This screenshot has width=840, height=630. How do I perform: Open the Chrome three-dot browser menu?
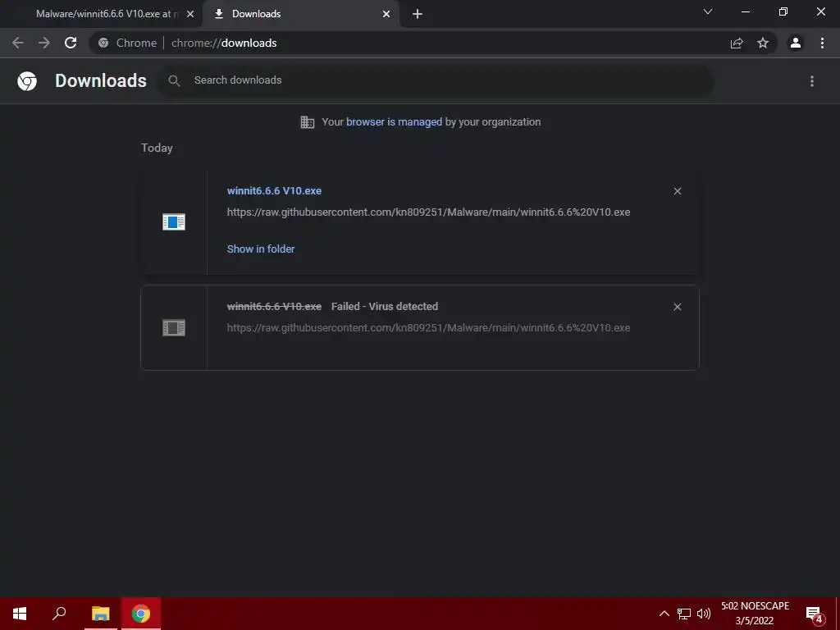click(822, 43)
